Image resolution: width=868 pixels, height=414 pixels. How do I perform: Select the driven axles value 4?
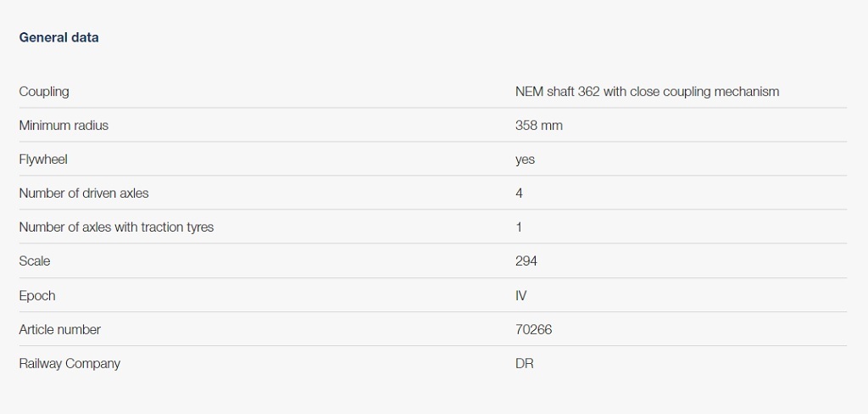519,193
